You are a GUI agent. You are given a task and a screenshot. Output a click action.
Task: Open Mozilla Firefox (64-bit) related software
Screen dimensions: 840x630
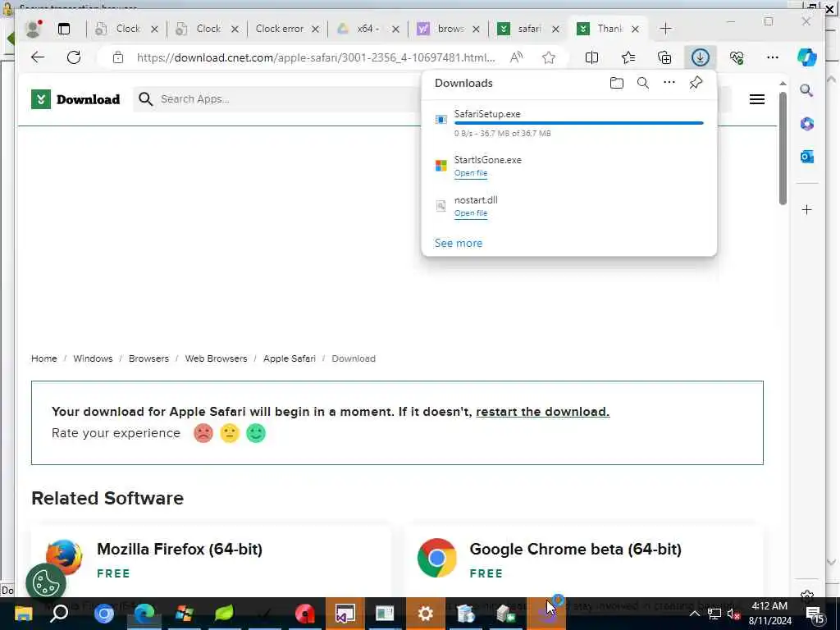coord(180,549)
